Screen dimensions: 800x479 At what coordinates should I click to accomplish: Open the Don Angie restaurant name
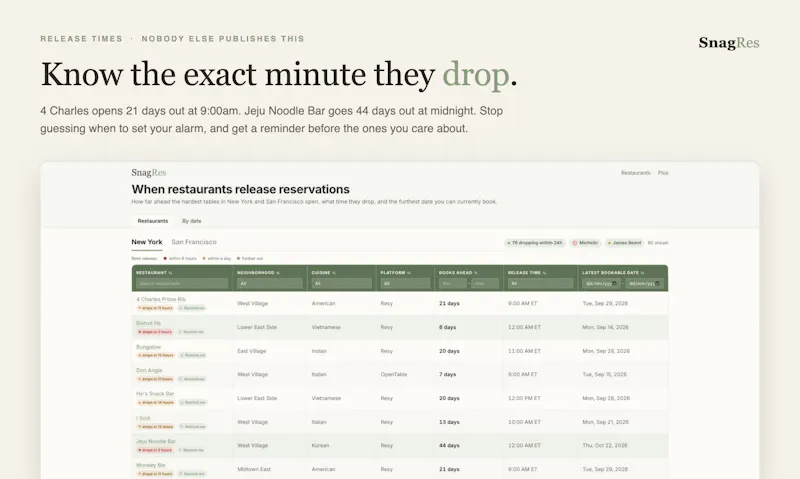click(x=149, y=370)
